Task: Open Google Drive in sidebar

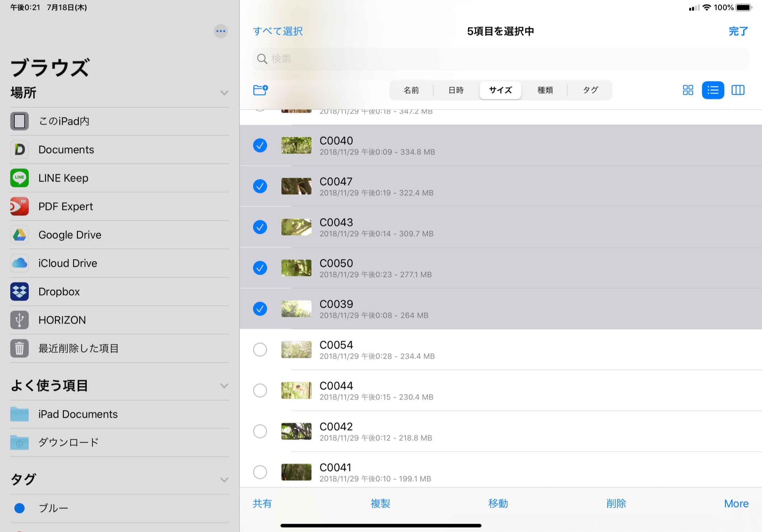Action: pos(70,235)
